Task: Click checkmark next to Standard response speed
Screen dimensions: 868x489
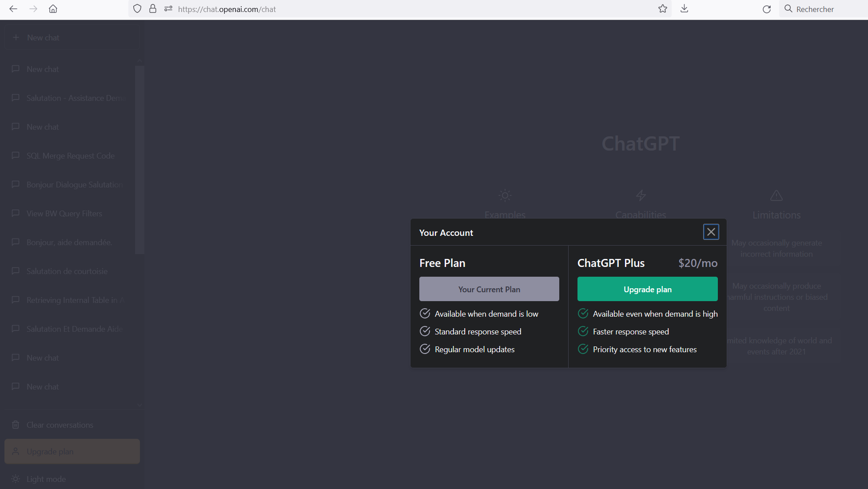Action: click(x=425, y=331)
